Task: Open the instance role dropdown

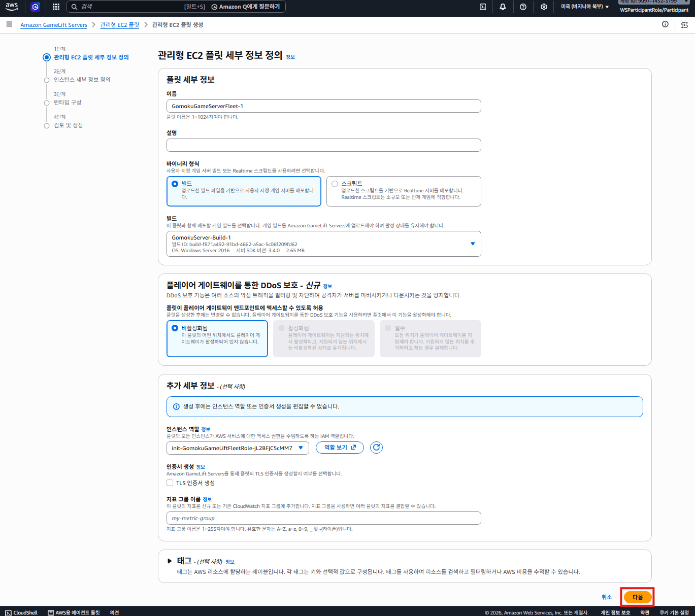Action: point(238,448)
